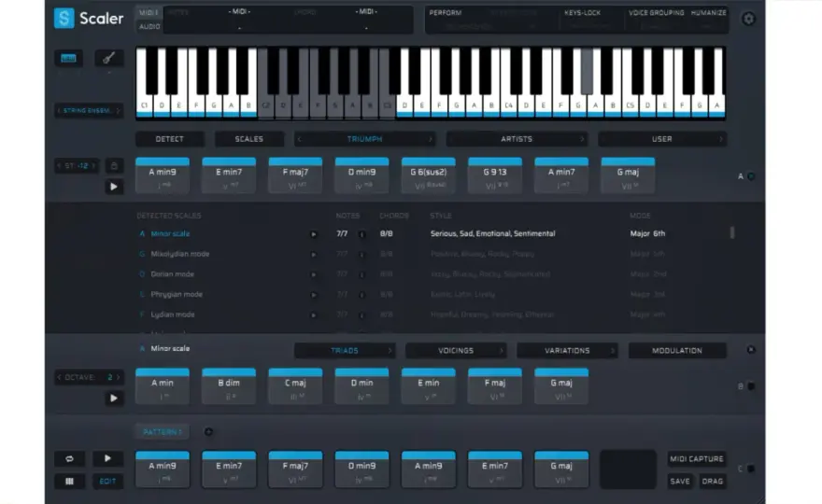Toggle section C bind indicator
Image resolution: width=822 pixels, height=504 pixels.
[x=751, y=469]
